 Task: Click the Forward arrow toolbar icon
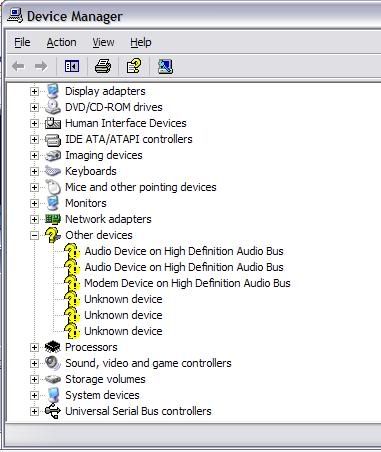(x=41, y=66)
